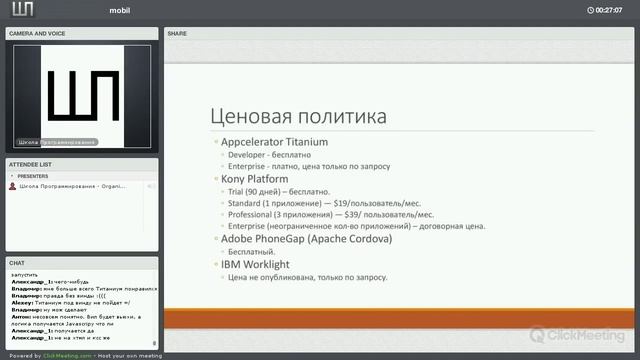
Task: Click chat message 'запустить'
Action: click(24, 275)
